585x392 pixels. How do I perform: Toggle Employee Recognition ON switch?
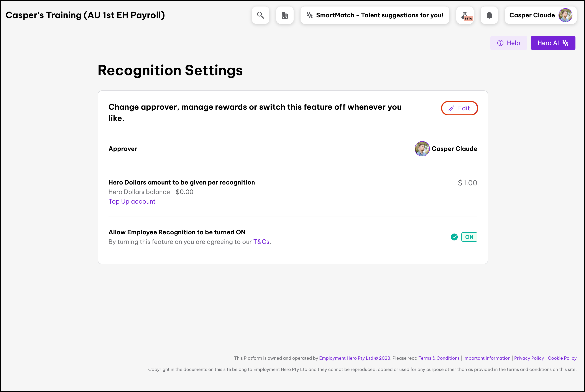coord(469,237)
